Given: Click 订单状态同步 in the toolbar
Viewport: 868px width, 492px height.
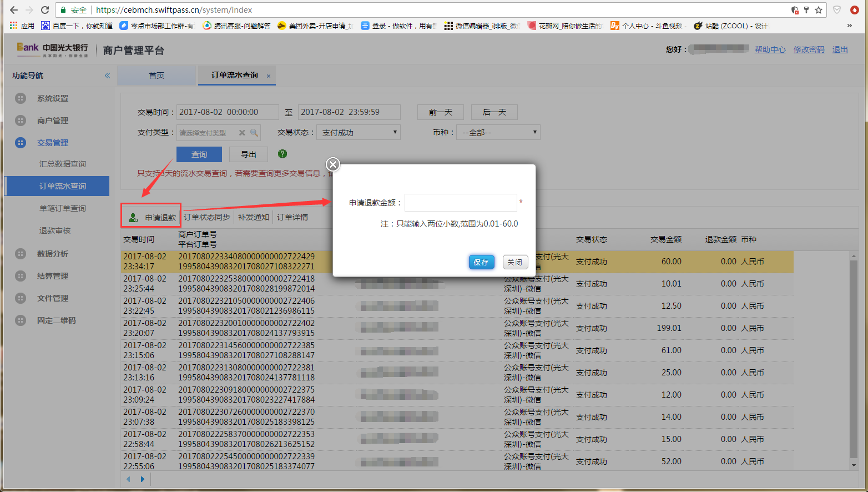Looking at the screenshot, I should coord(207,217).
